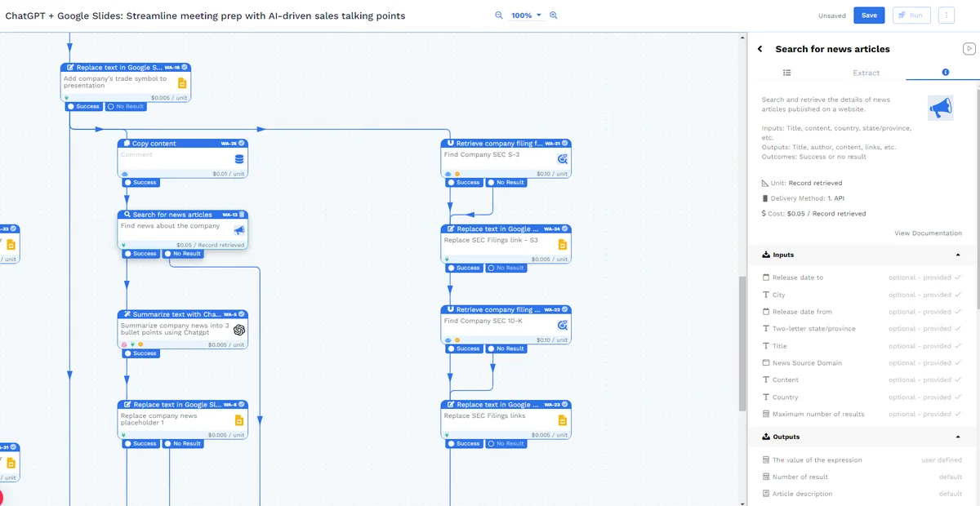This screenshot has height=506, width=980.
Task: Click Success output of Replace SEC Filings links node
Action: (463, 444)
